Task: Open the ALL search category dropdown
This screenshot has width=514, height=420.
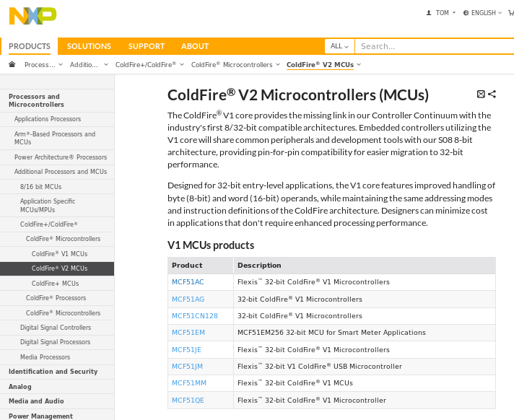Action: (x=339, y=46)
